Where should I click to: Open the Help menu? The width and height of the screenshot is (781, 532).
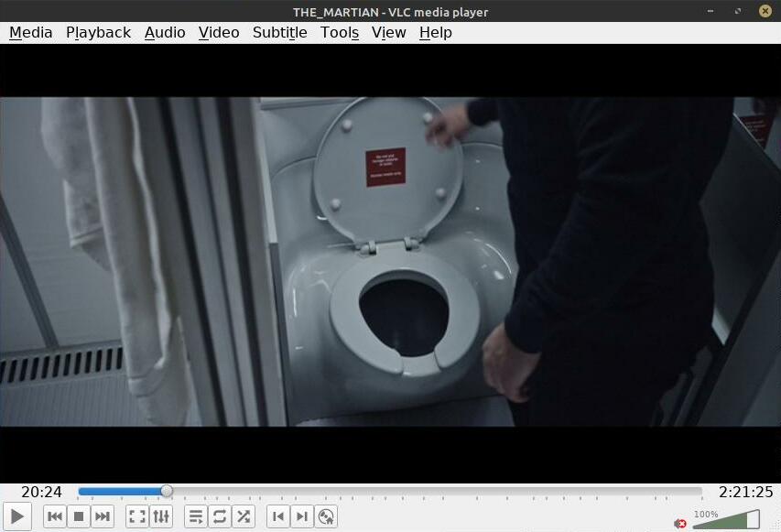point(436,32)
